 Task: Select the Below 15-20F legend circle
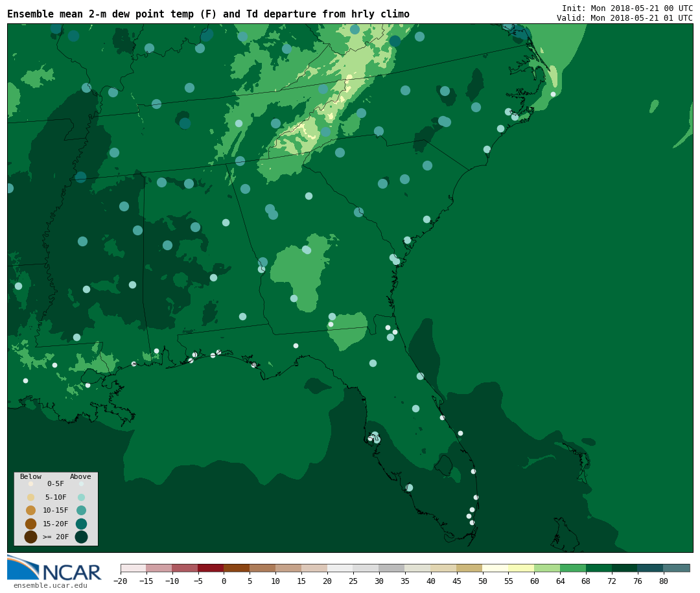[x=31, y=524]
